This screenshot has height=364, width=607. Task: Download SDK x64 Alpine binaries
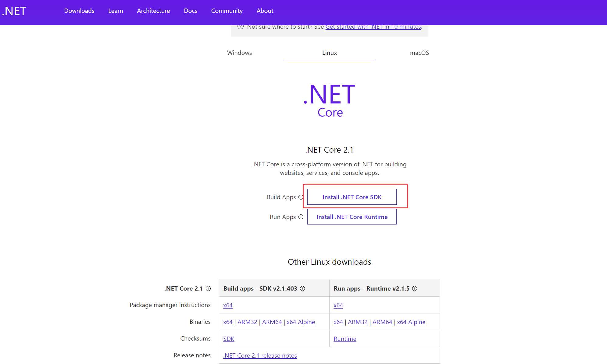tap(301, 322)
